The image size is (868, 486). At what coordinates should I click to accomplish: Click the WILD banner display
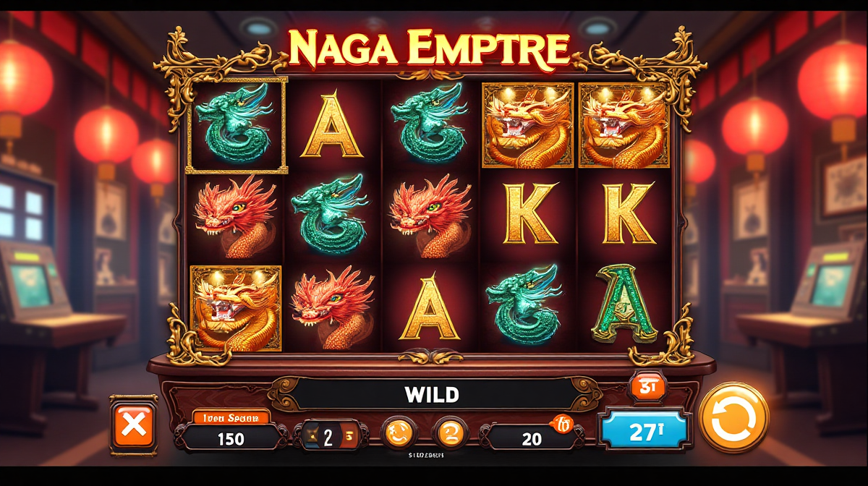point(432,395)
